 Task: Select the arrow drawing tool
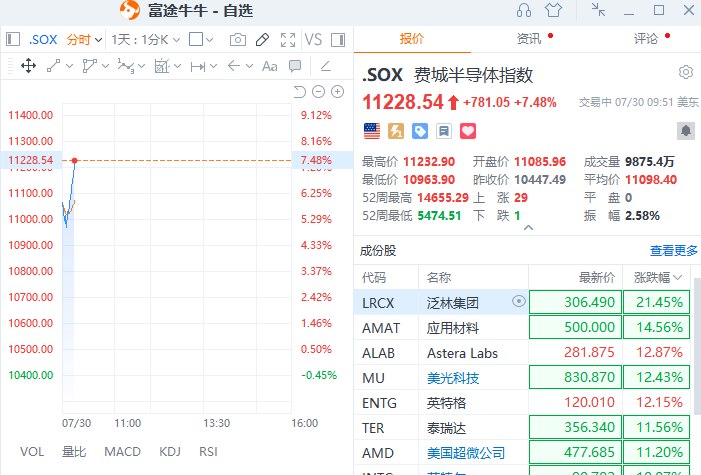coord(234,66)
